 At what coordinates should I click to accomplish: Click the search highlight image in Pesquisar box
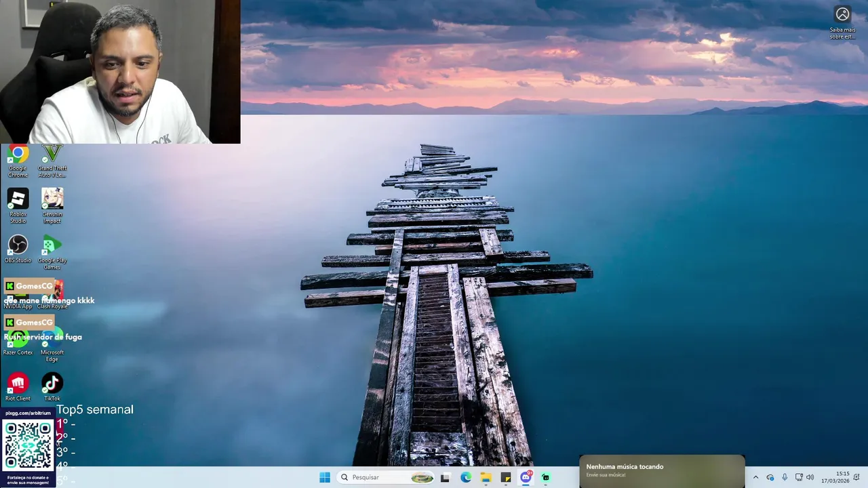click(422, 477)
